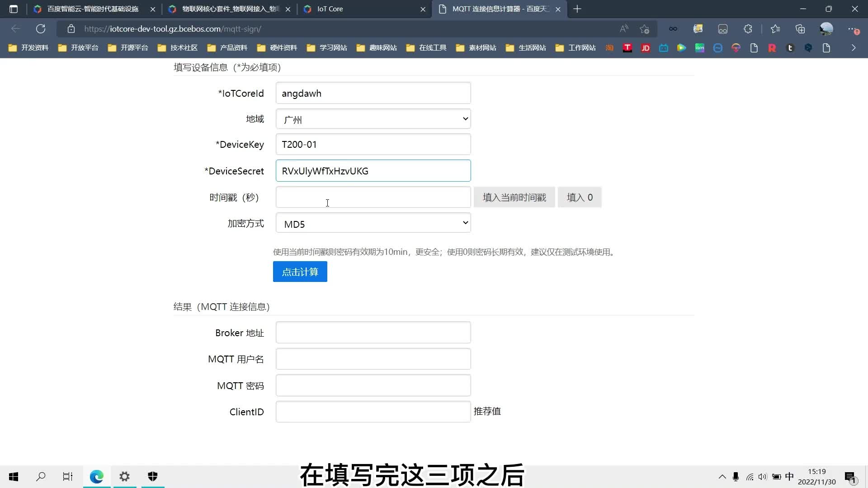The width and height of the screenshot is (868, 488).
Task: Click the infinity extension icon
Action: 673,29
